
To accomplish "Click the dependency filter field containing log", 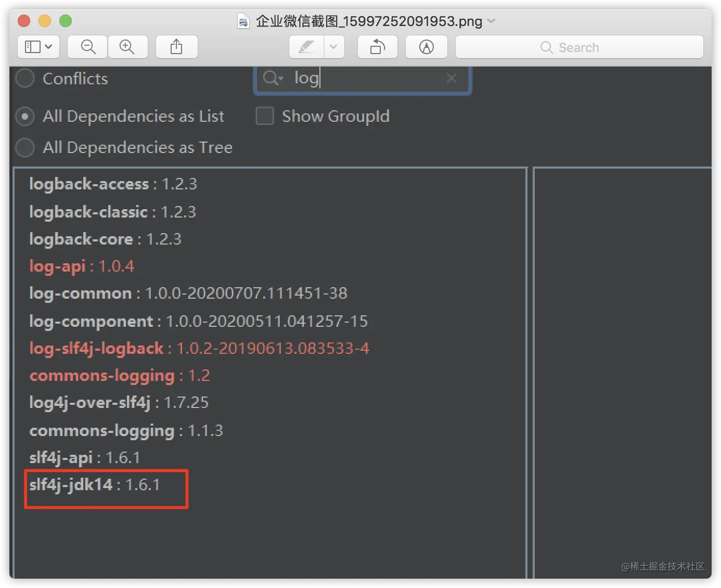I will click(x=363, y=79).
